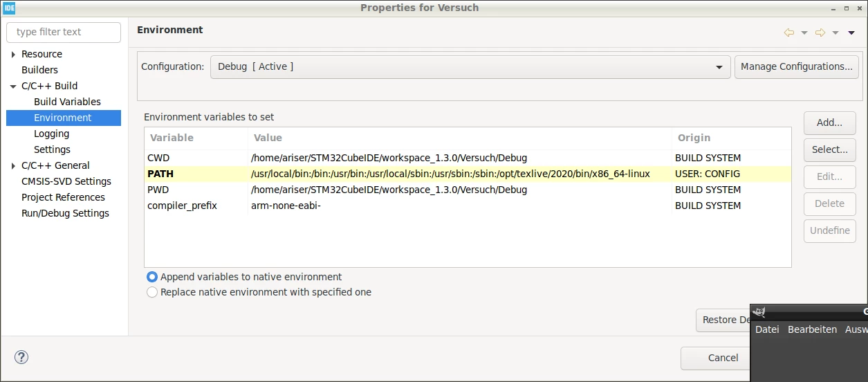Select Run/Debug Settings in the tree
The width and height of the screenshot is (868, 382).
click(x=65, y=213)
